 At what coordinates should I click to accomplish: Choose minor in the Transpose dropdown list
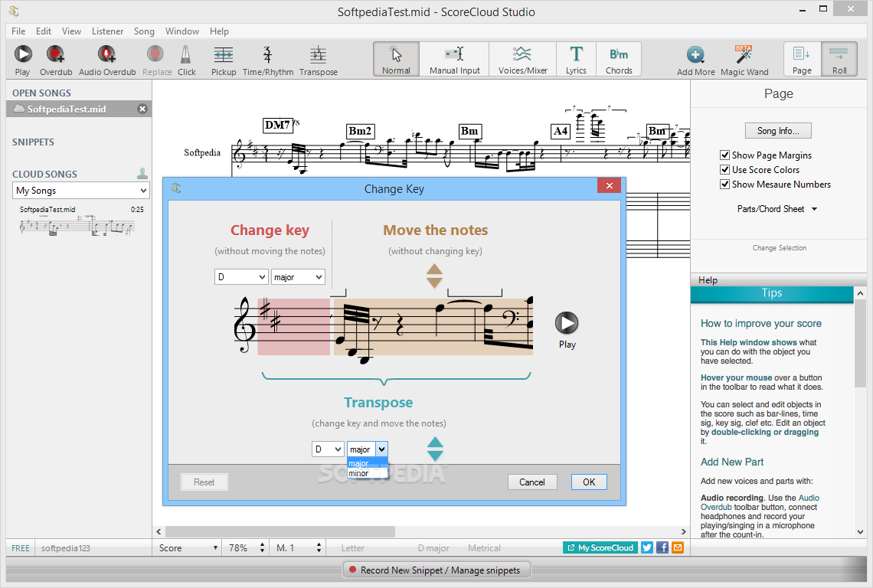click(x=367, y=473)
